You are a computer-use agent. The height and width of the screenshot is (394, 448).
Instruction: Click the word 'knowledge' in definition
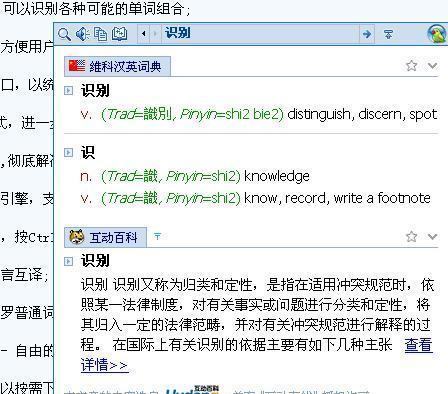pyautogui.click(x=277, y=176)
